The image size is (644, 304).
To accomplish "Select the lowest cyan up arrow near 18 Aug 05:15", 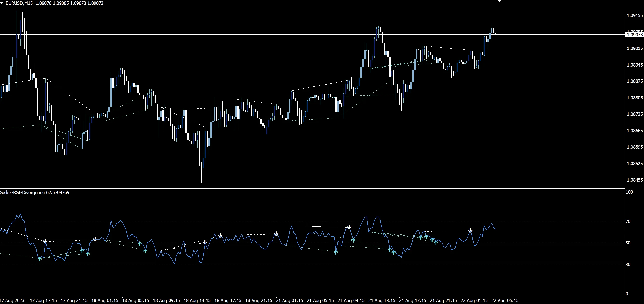I will tap(145, 251).
